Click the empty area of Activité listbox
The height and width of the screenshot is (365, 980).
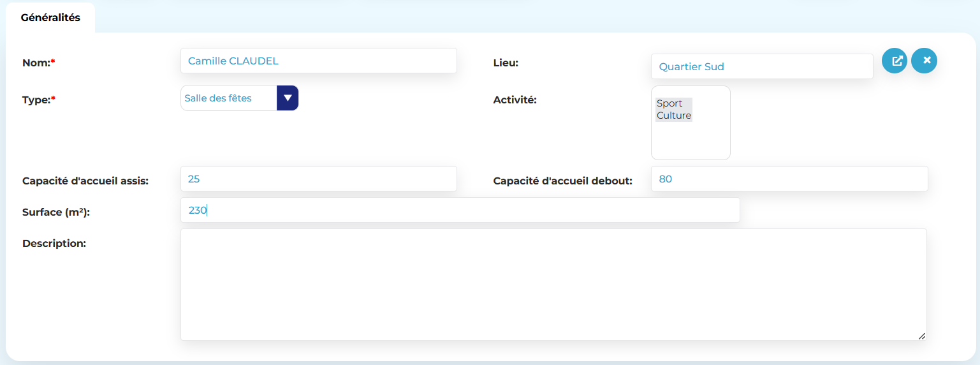coord(690,142)
